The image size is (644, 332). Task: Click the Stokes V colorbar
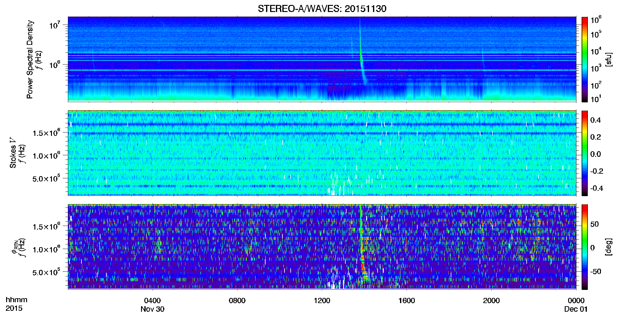(x=584, y=153)
